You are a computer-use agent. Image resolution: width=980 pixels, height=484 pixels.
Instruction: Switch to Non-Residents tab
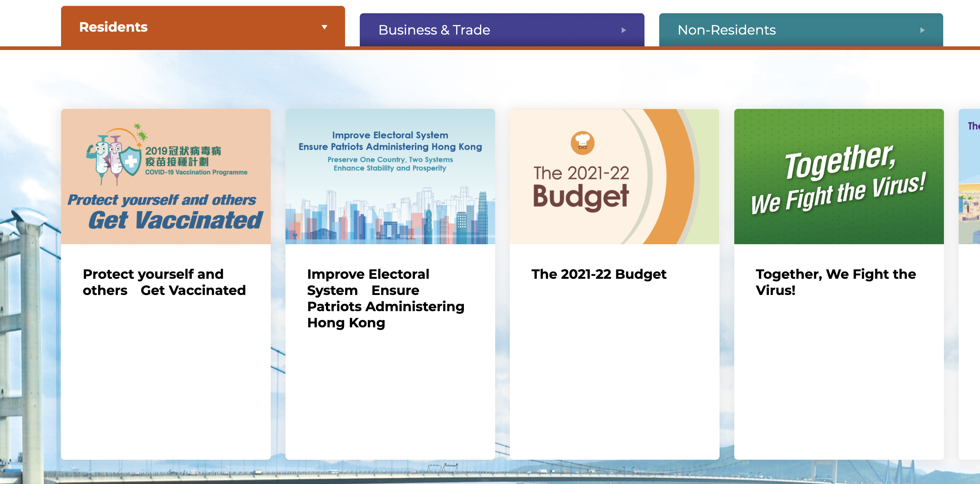(726, 30)
